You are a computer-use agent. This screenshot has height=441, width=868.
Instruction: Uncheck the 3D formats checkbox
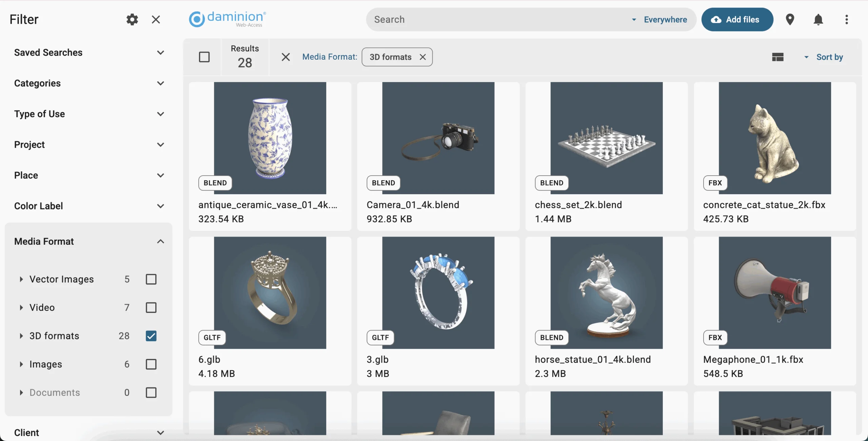151,336
